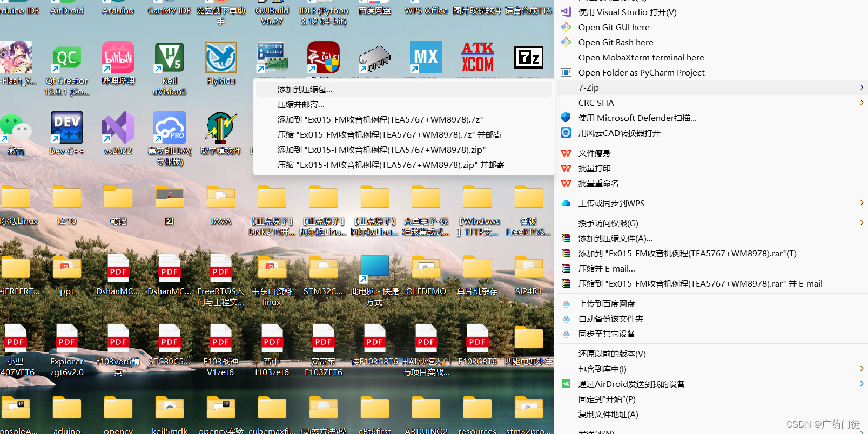This screenshot has width=868, height=434.
Task: Select the HAL快速入门 PDF file
Action: point(426,338)
